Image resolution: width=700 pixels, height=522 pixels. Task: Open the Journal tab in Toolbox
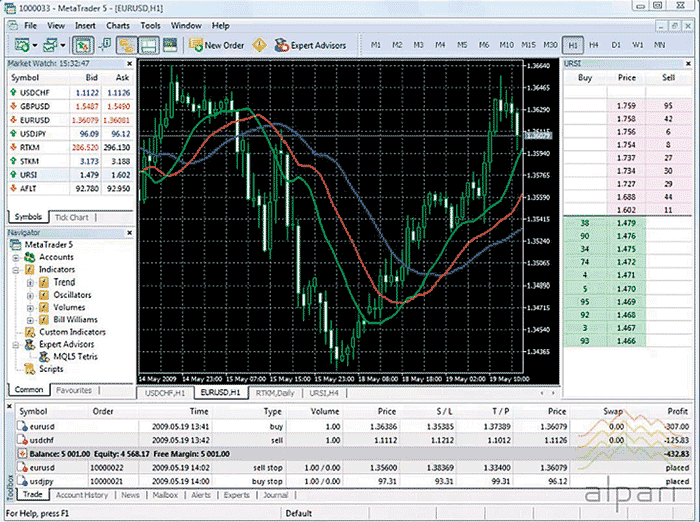[275, 495]
